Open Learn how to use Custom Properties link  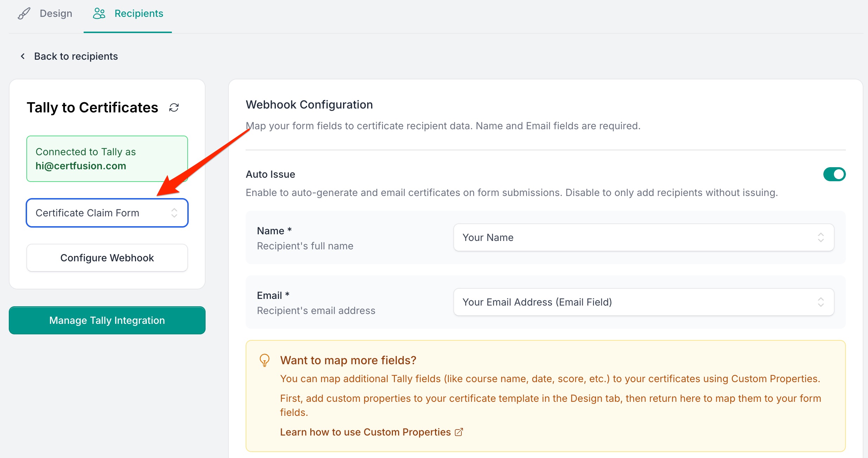tap(365, 432)
